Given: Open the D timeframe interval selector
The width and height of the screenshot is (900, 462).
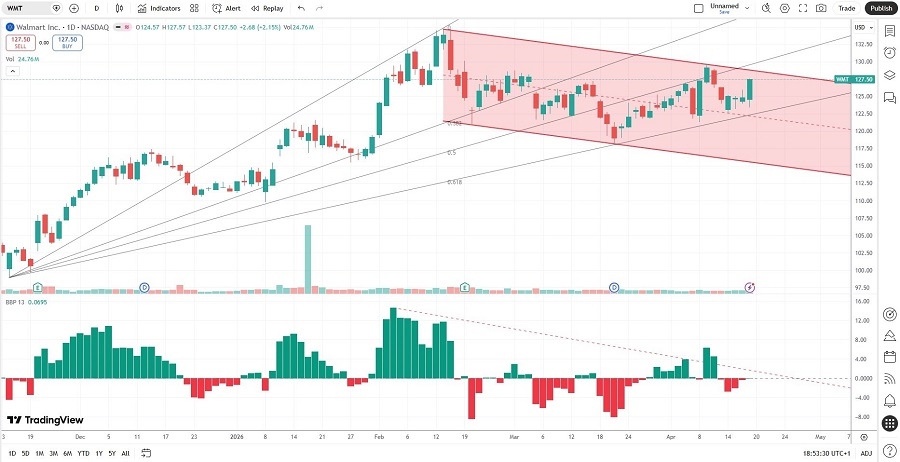Looking at the screenshot, I should pos(96,8).
